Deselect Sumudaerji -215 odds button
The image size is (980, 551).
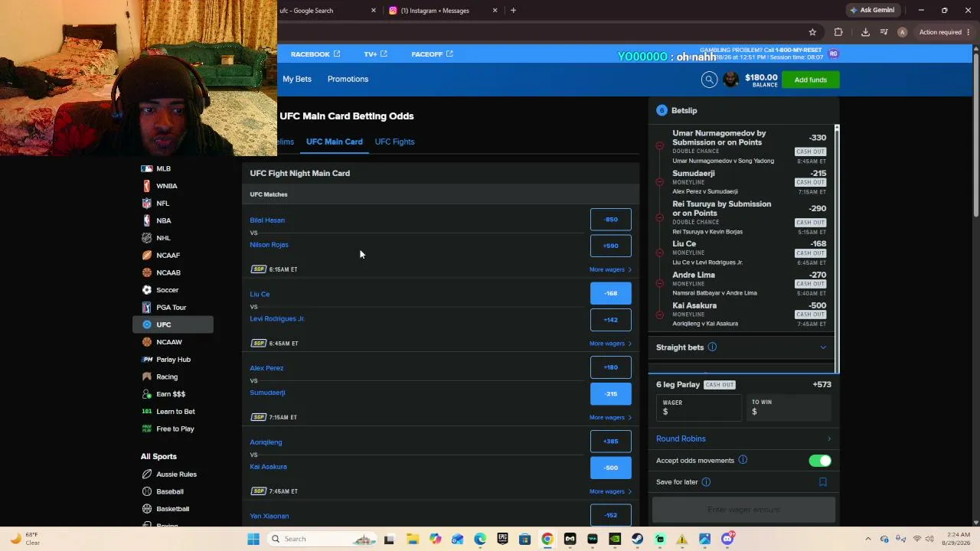(x=611, y=394)
